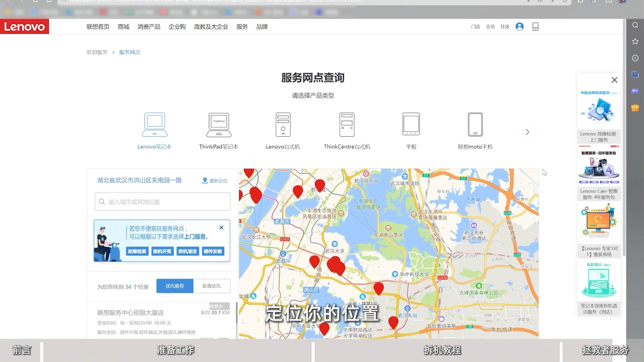Click the game controller icon in sidebar
The width and height of the screenshot is (644, 362).
[635, 91]
